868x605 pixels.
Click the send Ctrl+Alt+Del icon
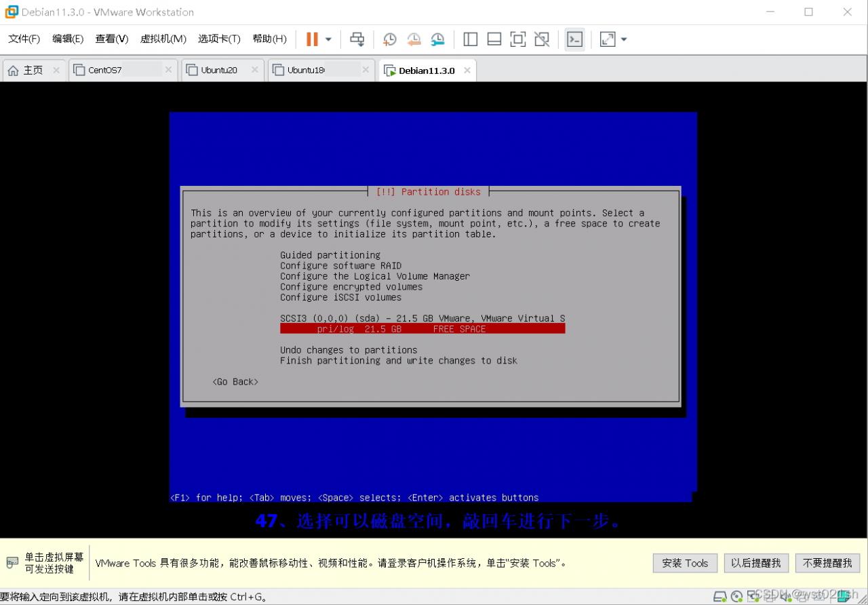point(357,39)
